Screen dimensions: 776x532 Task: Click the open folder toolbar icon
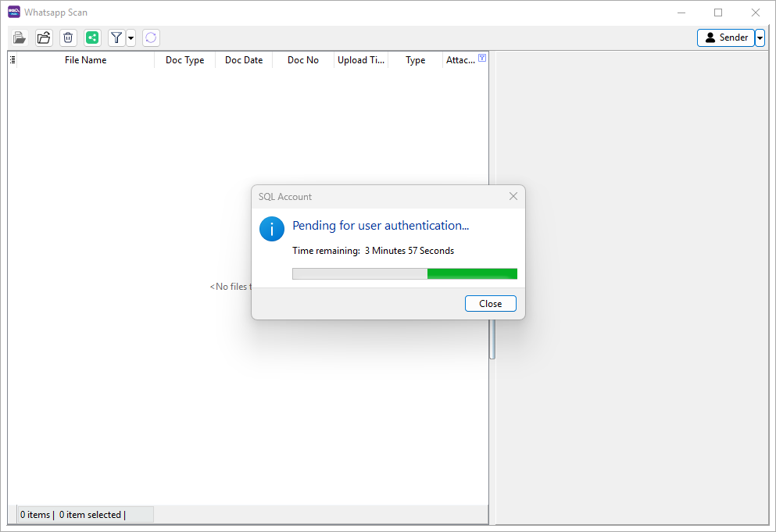click(x=44, y=37)
